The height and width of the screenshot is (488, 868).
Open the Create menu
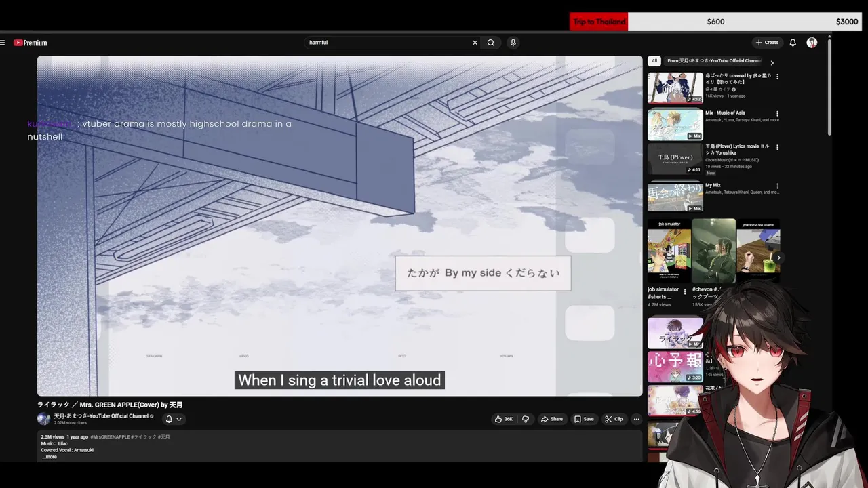767,43
